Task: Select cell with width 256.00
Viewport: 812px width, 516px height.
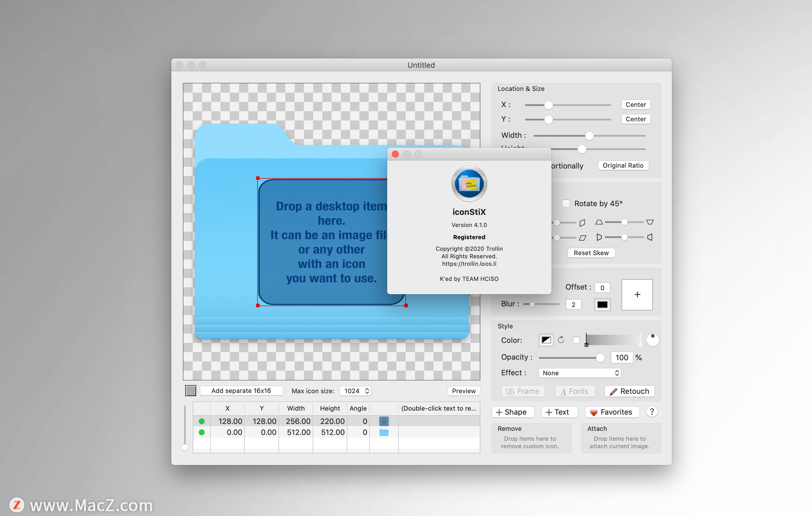Action: click(296, 421)
